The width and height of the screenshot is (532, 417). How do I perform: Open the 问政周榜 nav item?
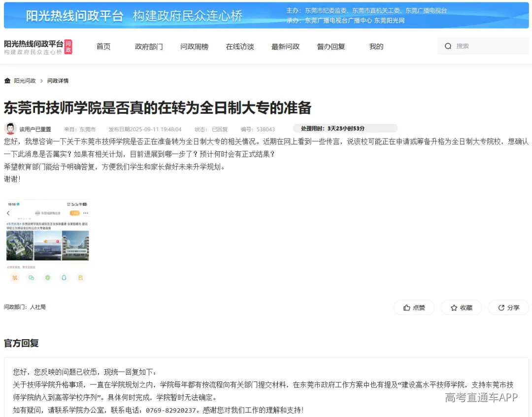(195, 46)
